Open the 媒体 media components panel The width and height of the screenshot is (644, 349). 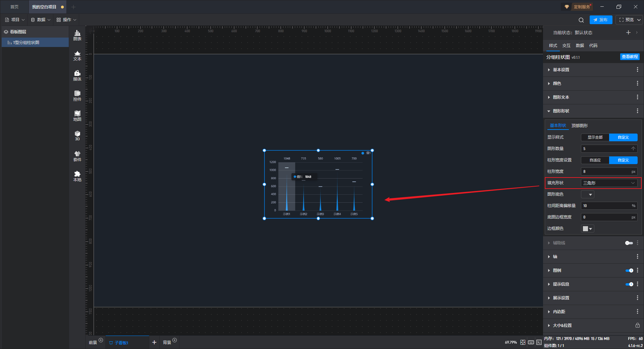pos(77,76)
